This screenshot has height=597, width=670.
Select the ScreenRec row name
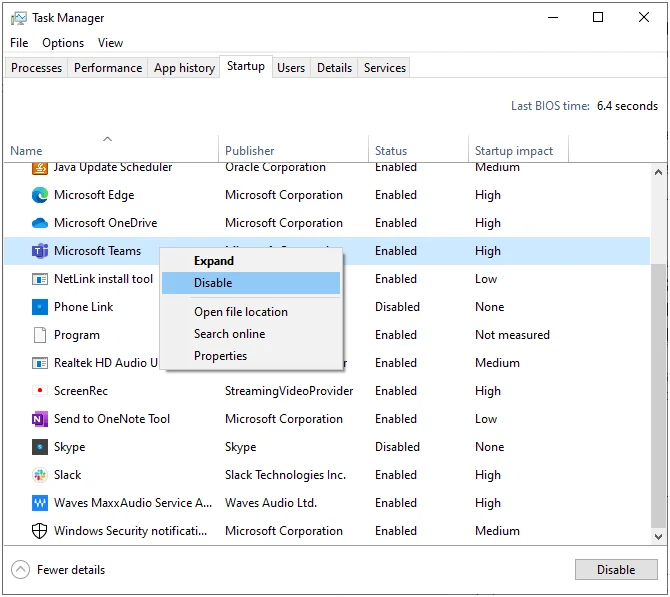point(81,391)
